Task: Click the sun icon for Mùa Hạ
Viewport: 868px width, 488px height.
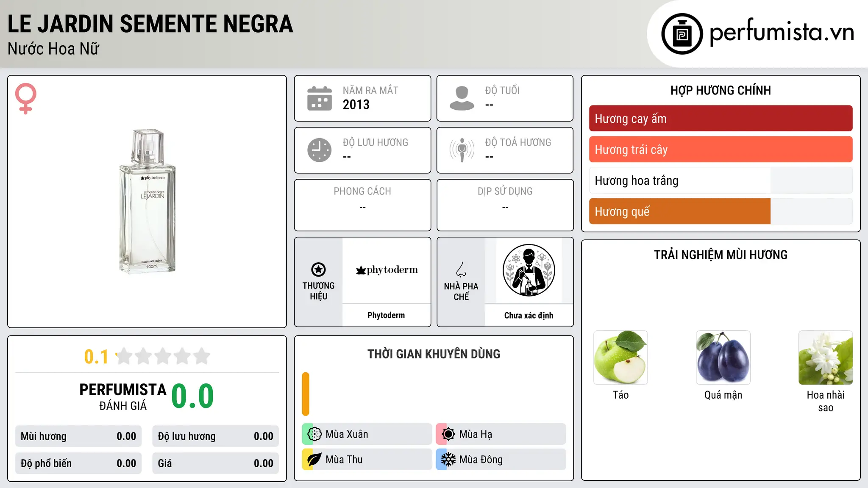Action: click(448, 434)
